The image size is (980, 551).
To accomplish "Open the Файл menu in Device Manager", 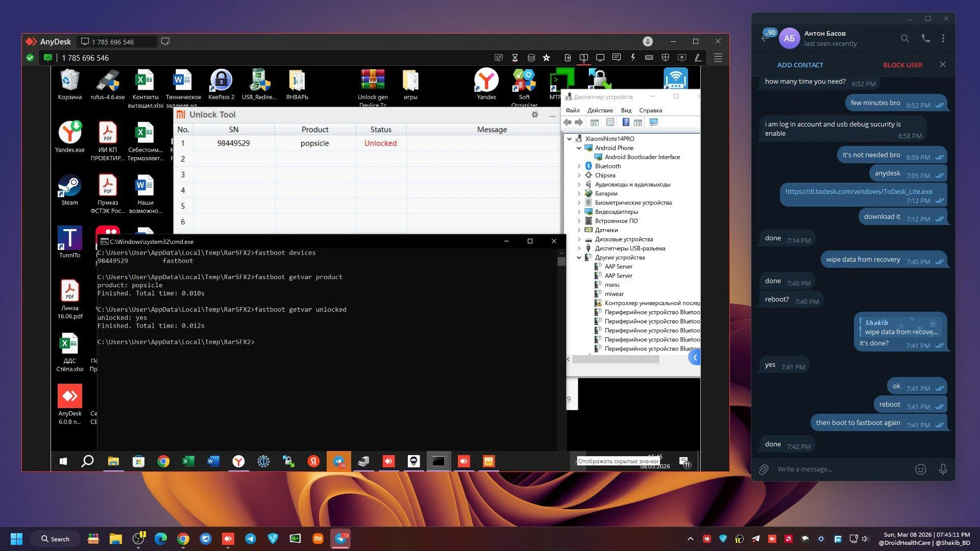I will coord(573,110).
